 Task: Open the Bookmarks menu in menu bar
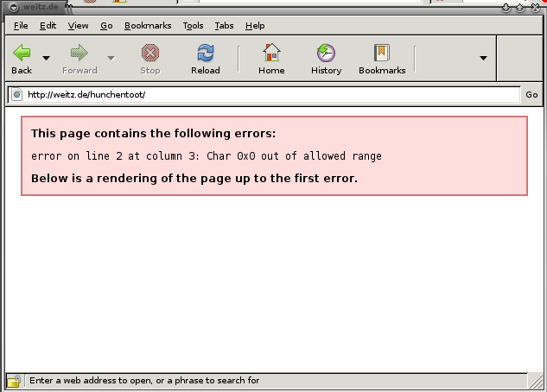[148, 26]
